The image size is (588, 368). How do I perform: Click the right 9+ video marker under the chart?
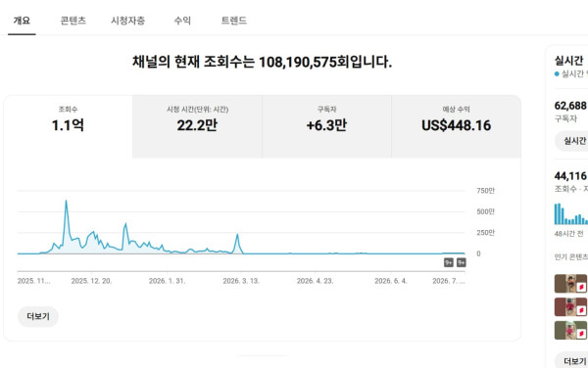(462, 263)
